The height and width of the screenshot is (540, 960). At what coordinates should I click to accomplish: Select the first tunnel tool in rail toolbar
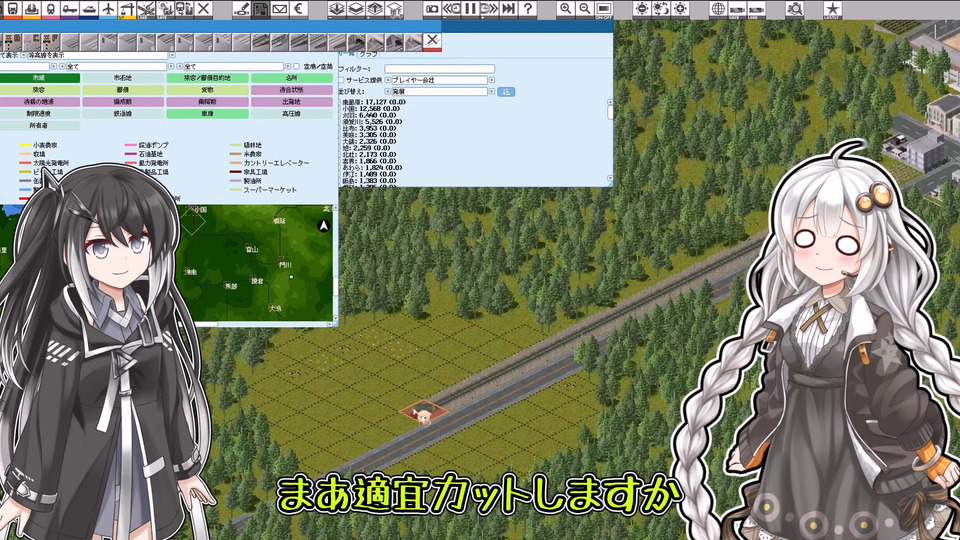356,42
